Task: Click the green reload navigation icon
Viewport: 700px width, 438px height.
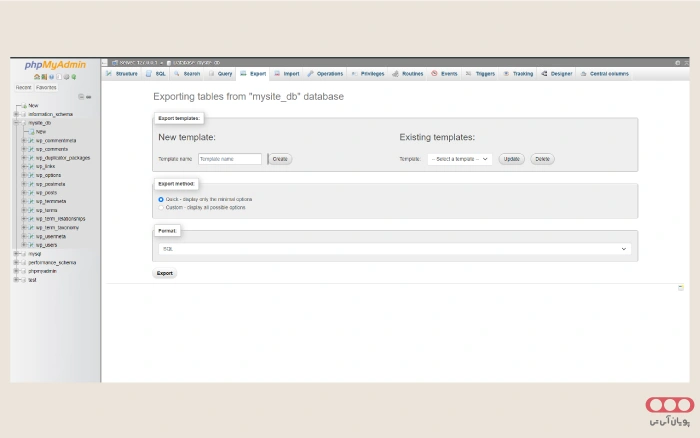Action: point(74,77)
